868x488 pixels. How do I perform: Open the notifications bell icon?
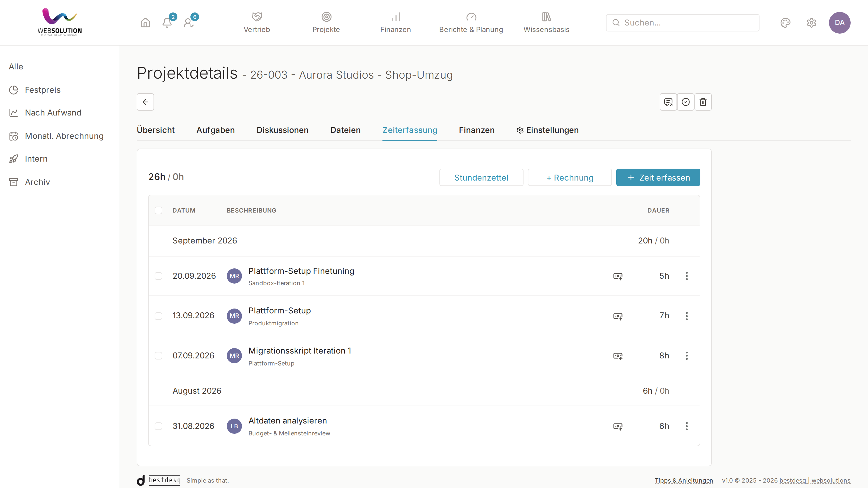pos(167,23)
